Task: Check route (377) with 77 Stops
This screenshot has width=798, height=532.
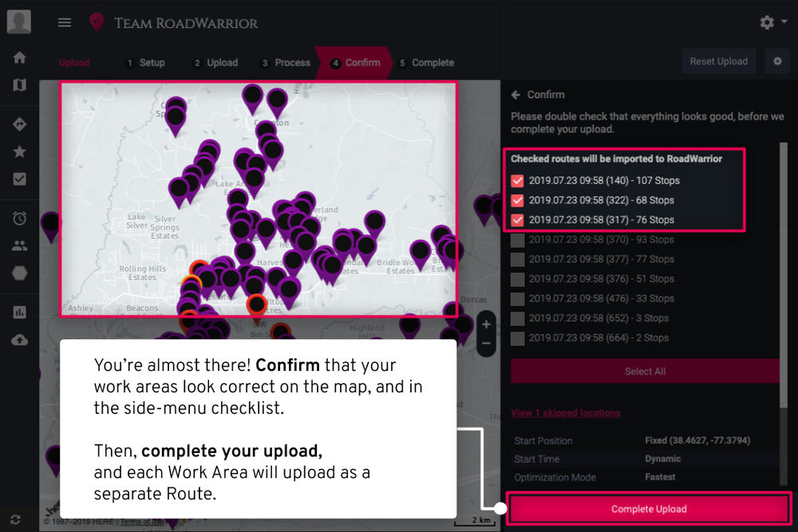Action: [x=518, y=259]
